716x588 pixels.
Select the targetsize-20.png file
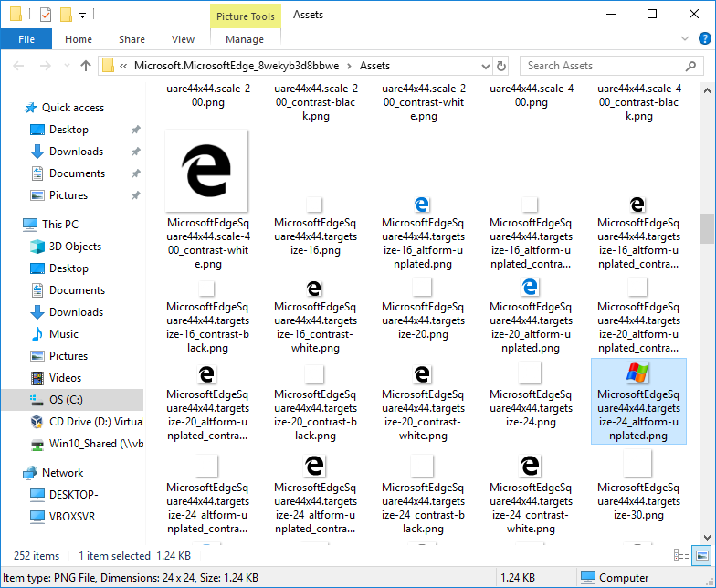click(423, 310)
